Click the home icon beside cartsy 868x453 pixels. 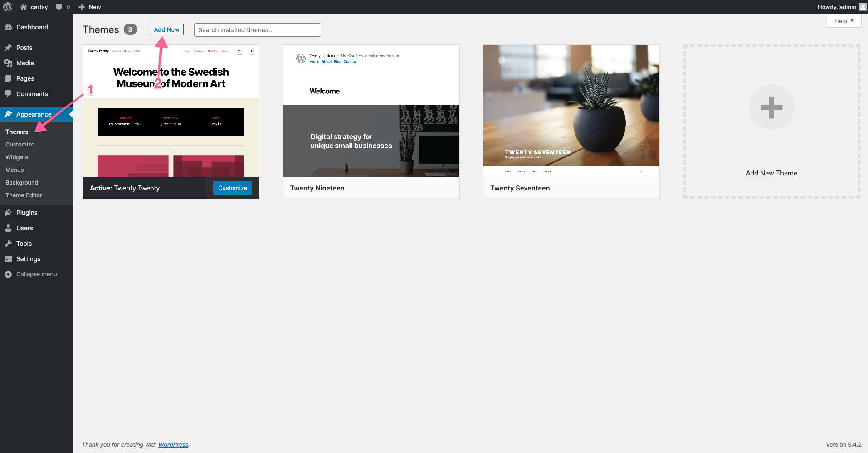click(x=24, y=7)
